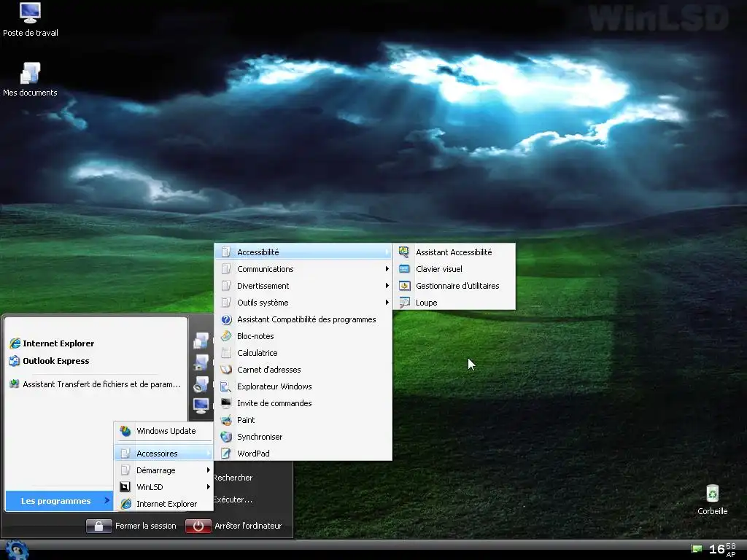Click the monitor icon in start menu right column
This screenshot has height=560, width=747.
click(x=201, y=405)
